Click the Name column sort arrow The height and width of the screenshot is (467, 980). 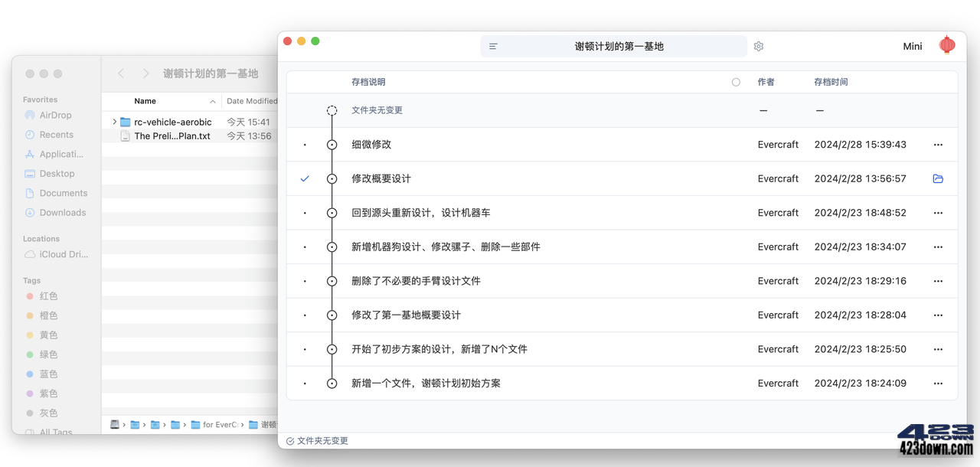(212, 100)
